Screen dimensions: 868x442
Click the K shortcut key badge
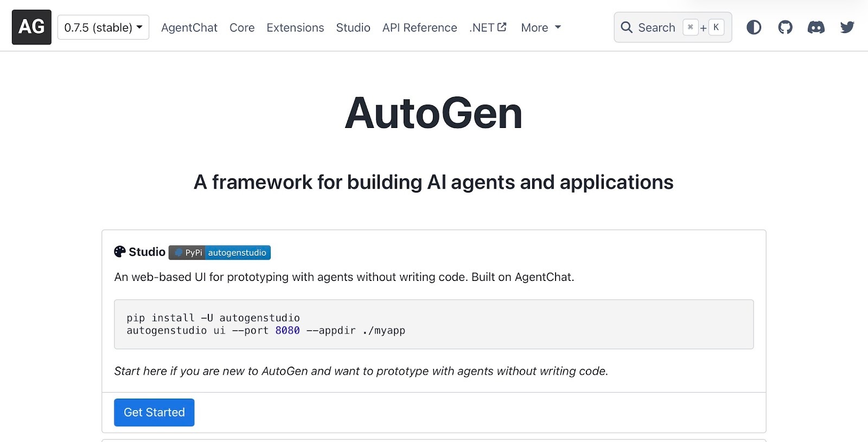[x=716, y=27]
